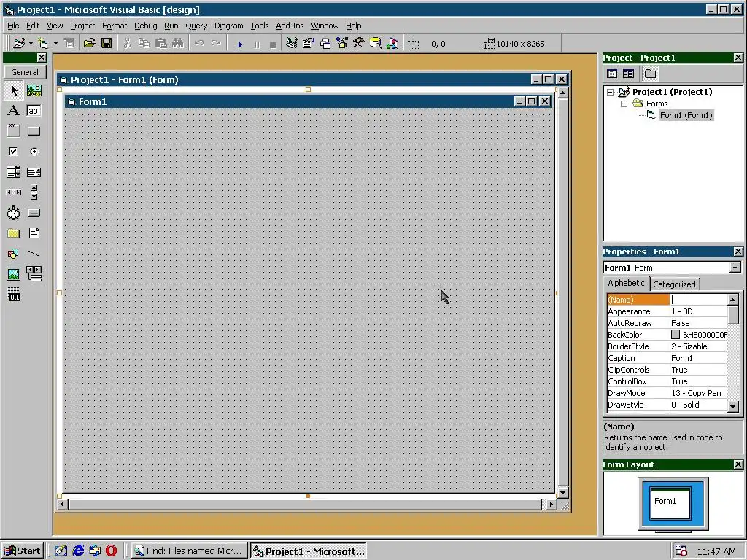This screenshot has height=560, width=747.
Task: Launch Internet Explorer from quick launch
Action: pyautogui.click(x=78, y=551)
